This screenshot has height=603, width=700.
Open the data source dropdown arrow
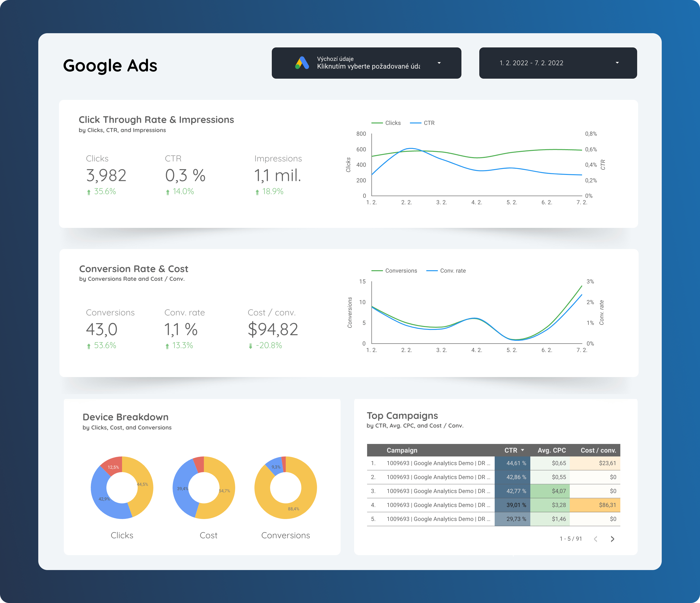pos(439,63)
